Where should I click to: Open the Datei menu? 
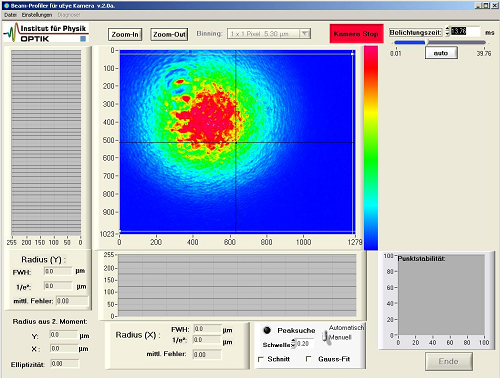[10, 15]
